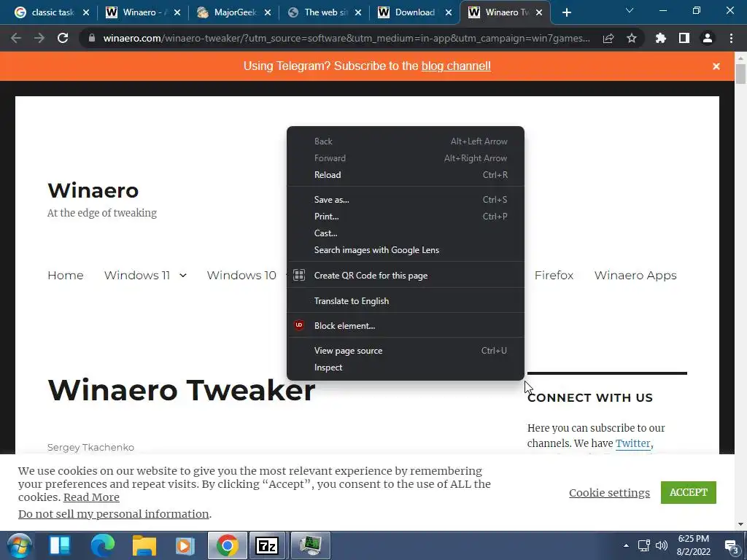
Task: Select Inspect from the context menu
Action: click(x=406, y=367)
